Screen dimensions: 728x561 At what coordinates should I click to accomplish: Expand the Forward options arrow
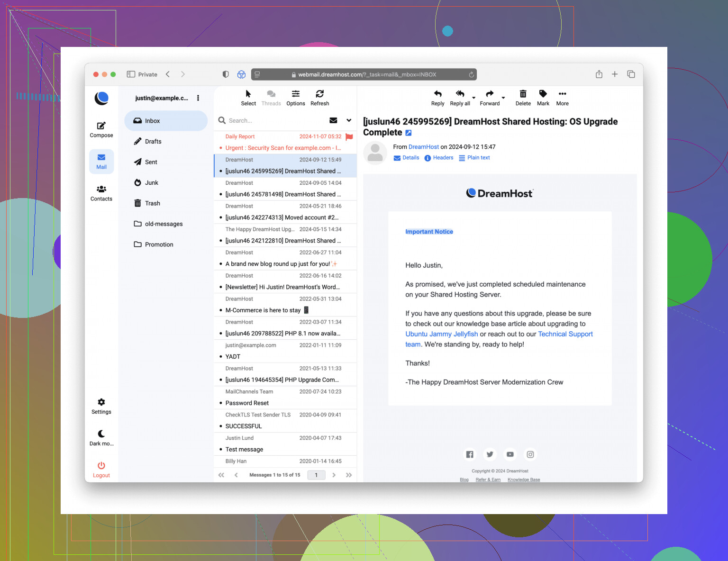pyautogui.click(x=503, y=98)
